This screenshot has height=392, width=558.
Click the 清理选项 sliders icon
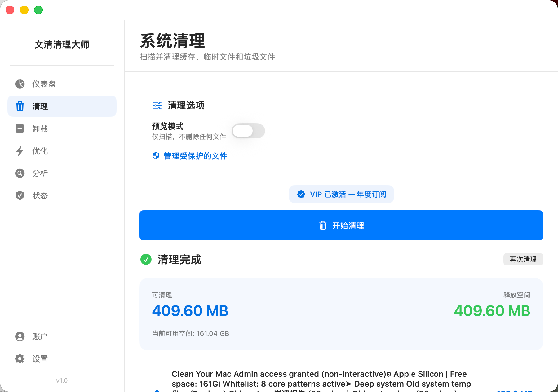[x=157, y=105]
